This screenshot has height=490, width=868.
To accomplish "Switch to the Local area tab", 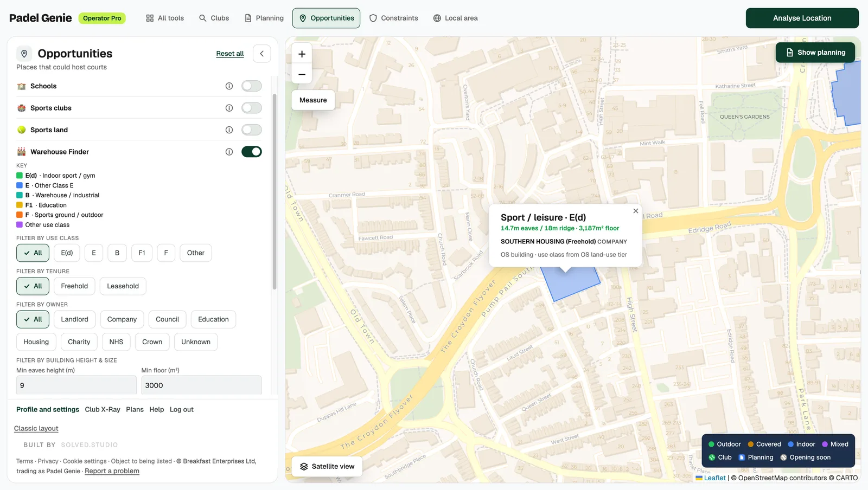I will click(456, 18).
